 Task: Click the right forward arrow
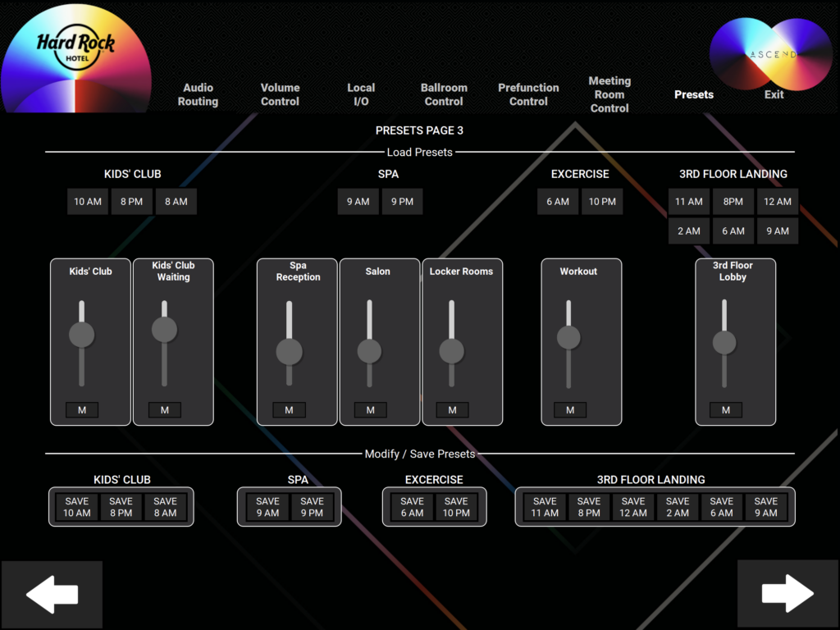pyautogui.click(x=786, y=592)
